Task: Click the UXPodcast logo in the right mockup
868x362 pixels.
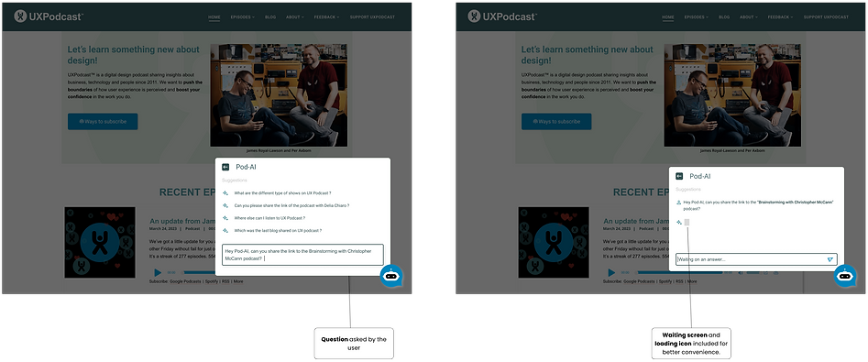Action: [502, 16]
